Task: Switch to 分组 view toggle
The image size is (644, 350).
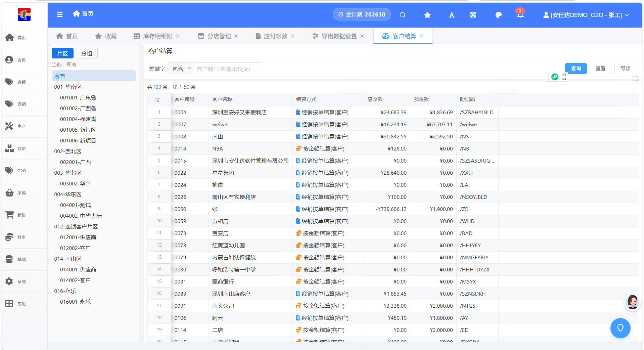Action: coord(87,53)
